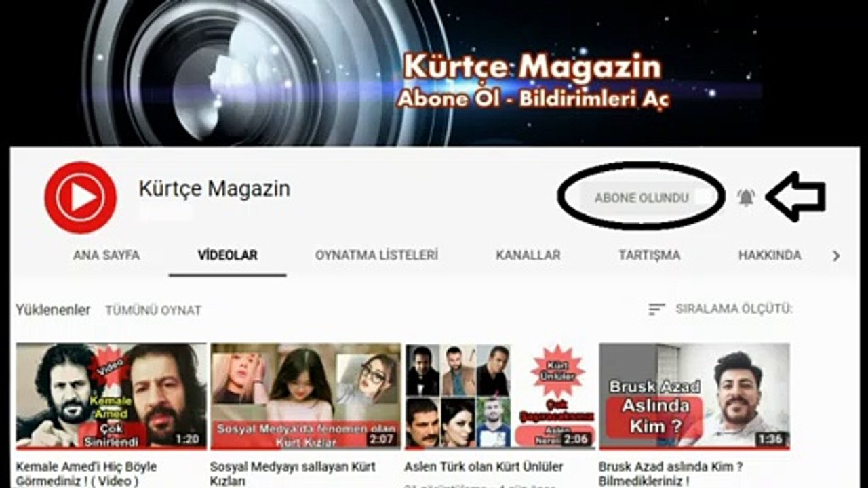Open video title Aslen Türk olan Kürt Ünlüler
The image size is (868, 488).
[484, 467]
